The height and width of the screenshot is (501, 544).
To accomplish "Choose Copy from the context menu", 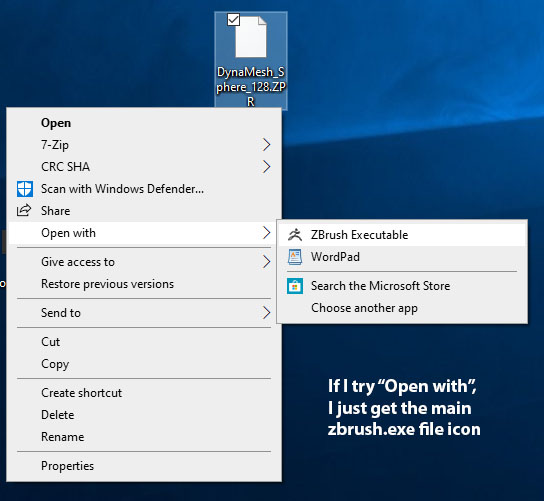I will (144, 364).
